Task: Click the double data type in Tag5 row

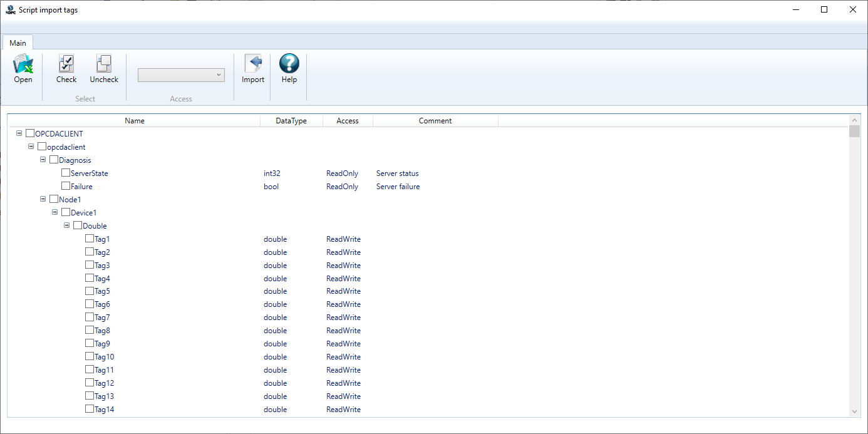Action: click(x=276, y=291)
